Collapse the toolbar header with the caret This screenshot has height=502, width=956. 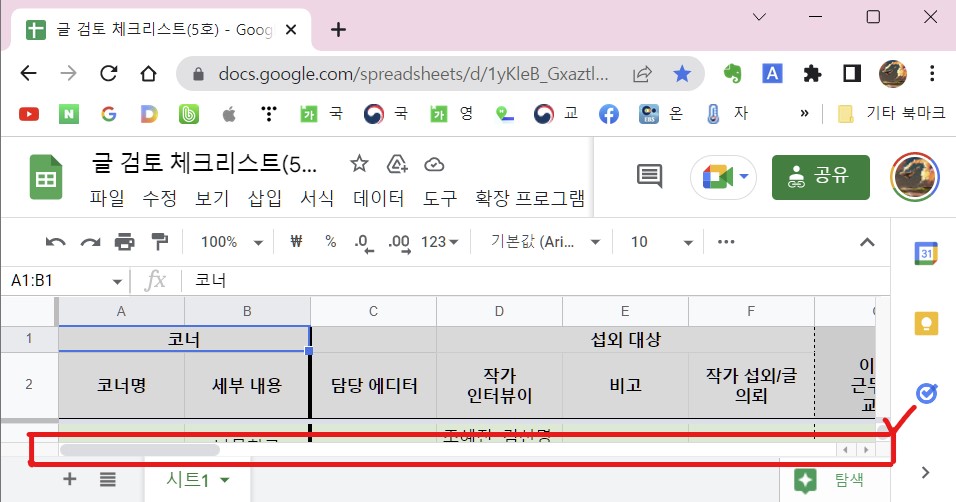(x=867, y=242)
